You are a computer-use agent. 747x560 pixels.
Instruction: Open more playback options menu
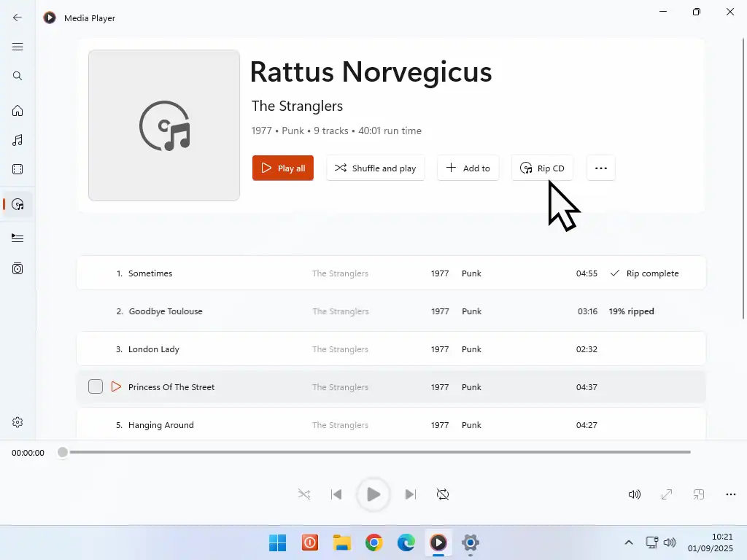(x=731, y=494)
